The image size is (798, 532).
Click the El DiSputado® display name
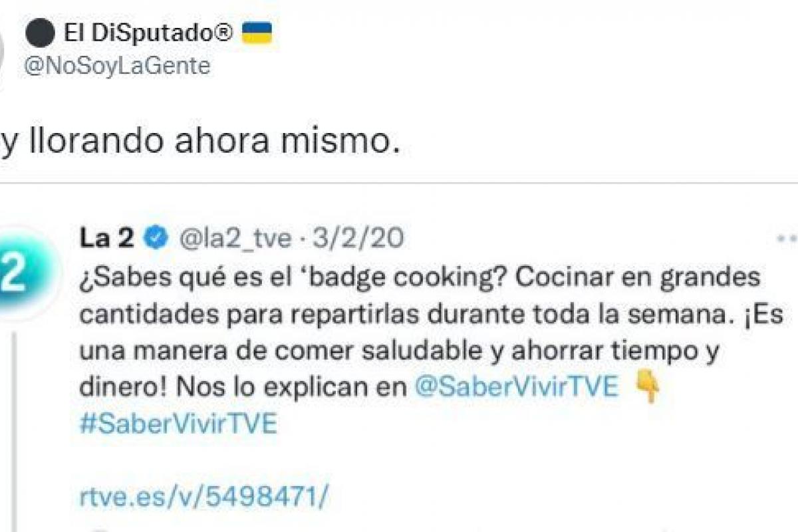(147, 33)
